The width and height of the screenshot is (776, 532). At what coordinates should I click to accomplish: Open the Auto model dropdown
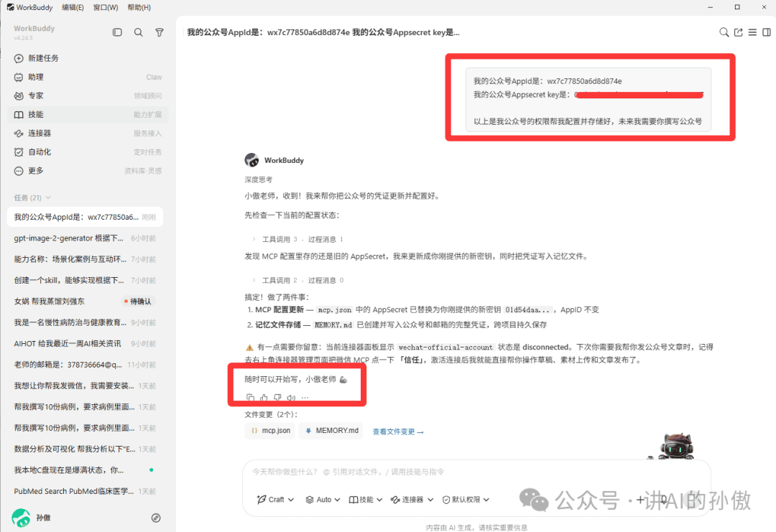(323, 500)
